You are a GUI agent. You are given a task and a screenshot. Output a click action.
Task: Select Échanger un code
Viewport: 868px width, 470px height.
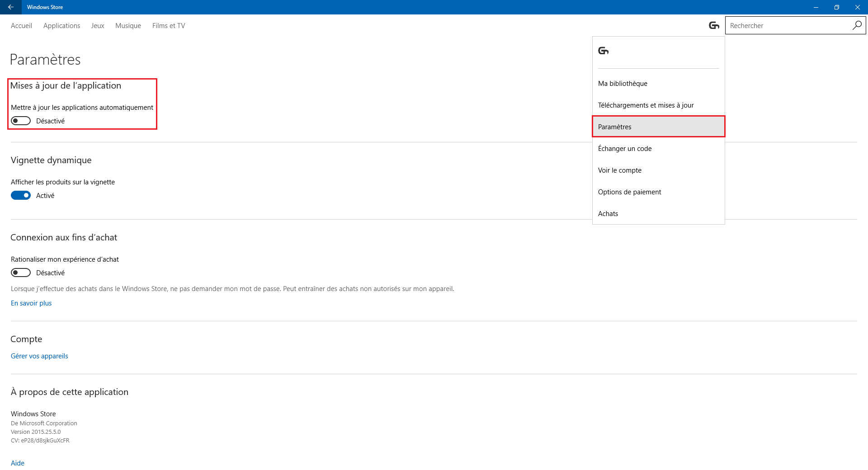[659, 148]
